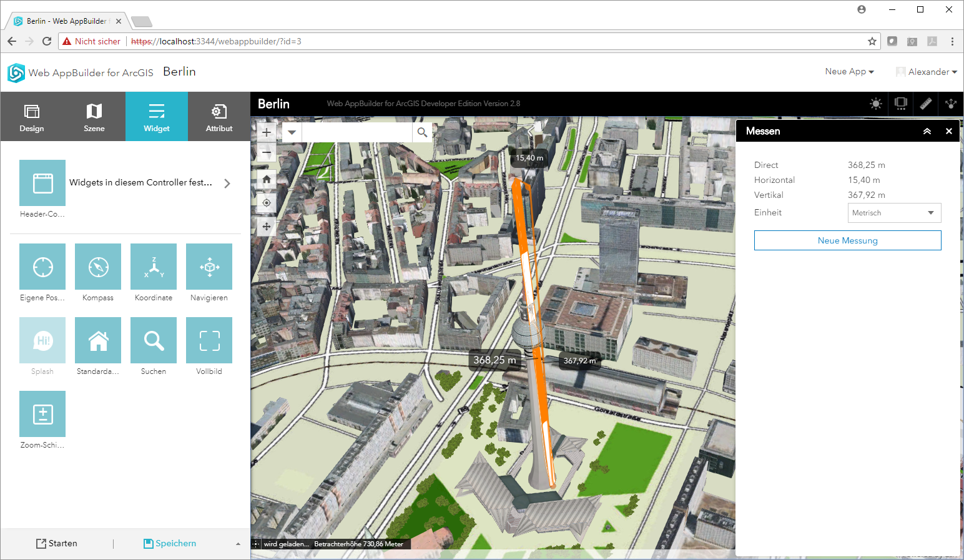This screenshot has width=964, height=560.
Task: Click the My Location map button
Action: 267,203
